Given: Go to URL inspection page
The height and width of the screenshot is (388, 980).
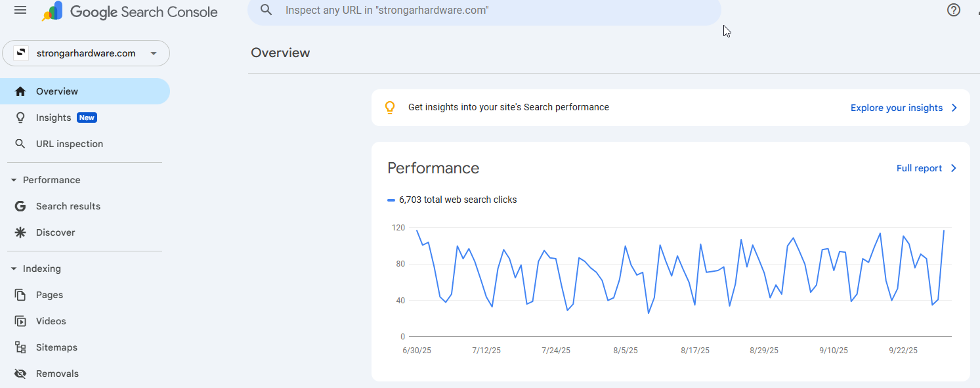Looking at the screenshot, I should (69, 144).
